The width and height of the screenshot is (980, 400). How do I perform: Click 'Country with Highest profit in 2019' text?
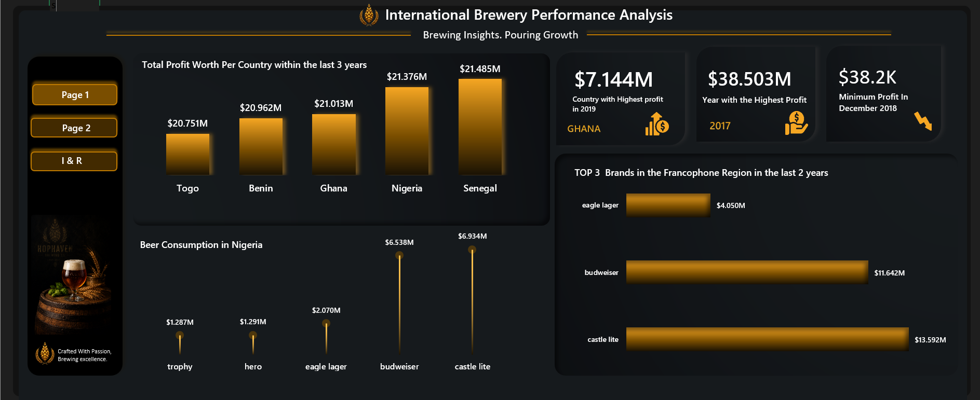click(617, 104)
